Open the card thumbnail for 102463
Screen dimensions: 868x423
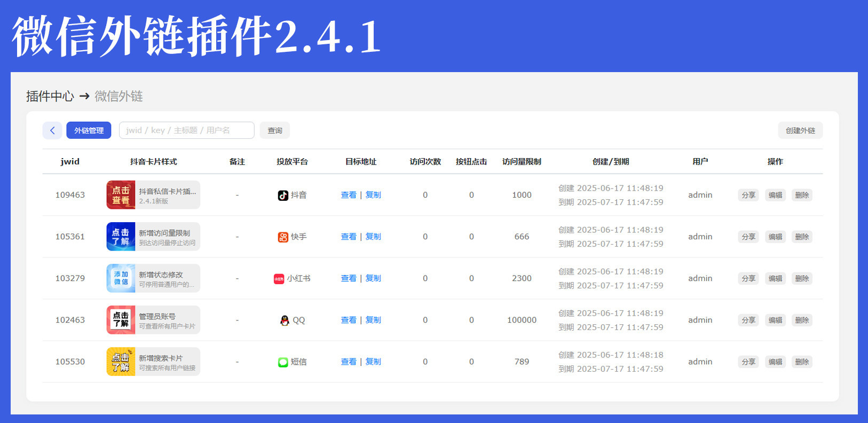coord(121,320)
